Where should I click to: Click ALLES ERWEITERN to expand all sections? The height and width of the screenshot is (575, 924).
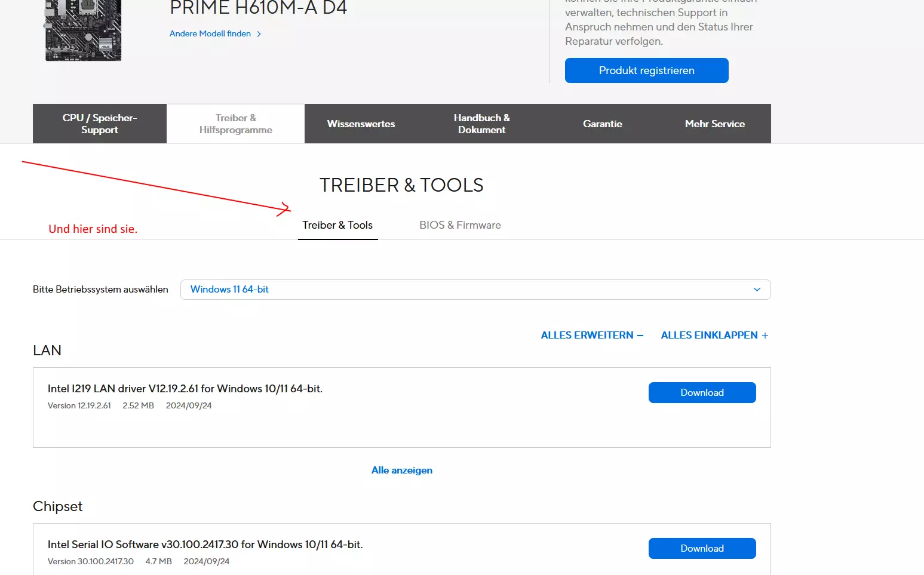(x=592, y=336)
